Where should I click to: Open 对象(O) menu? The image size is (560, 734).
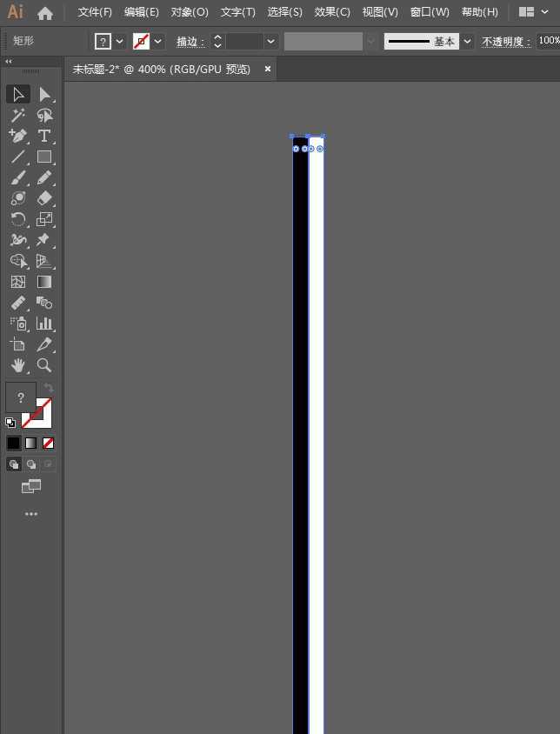pos(190,12)
